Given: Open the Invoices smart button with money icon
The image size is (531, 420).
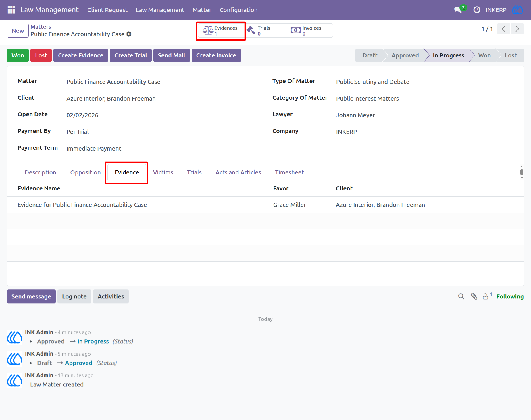Looking at the screenshot, I should pyautogui.click(x=310, y=30).
